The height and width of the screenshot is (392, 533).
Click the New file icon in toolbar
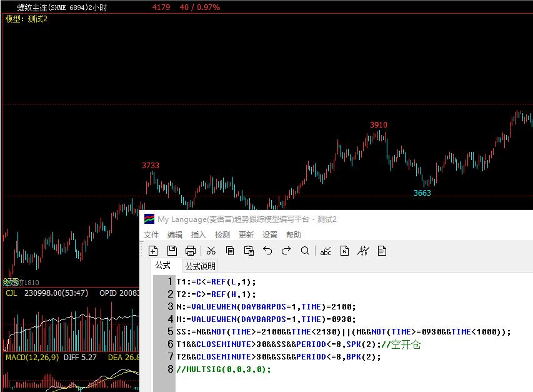(x=153, y=251)
